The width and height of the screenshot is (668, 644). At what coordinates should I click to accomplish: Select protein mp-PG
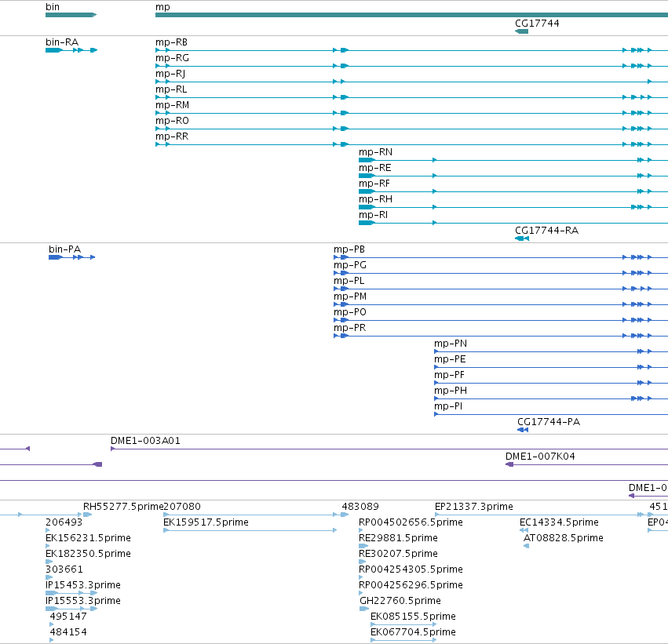coord(350,265)
